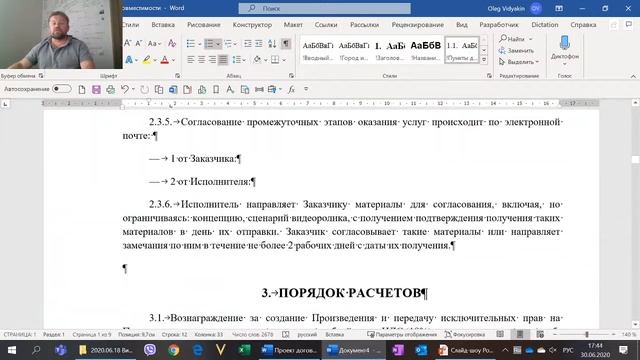This screenshot has height=360, width=640.
Task: Open the Рисование tab
Action: pyautogui.click(x=204, y=25)
